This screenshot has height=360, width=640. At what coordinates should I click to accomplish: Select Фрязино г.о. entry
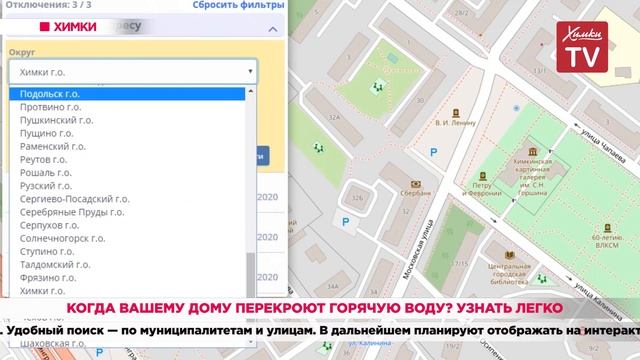(127, 278)
